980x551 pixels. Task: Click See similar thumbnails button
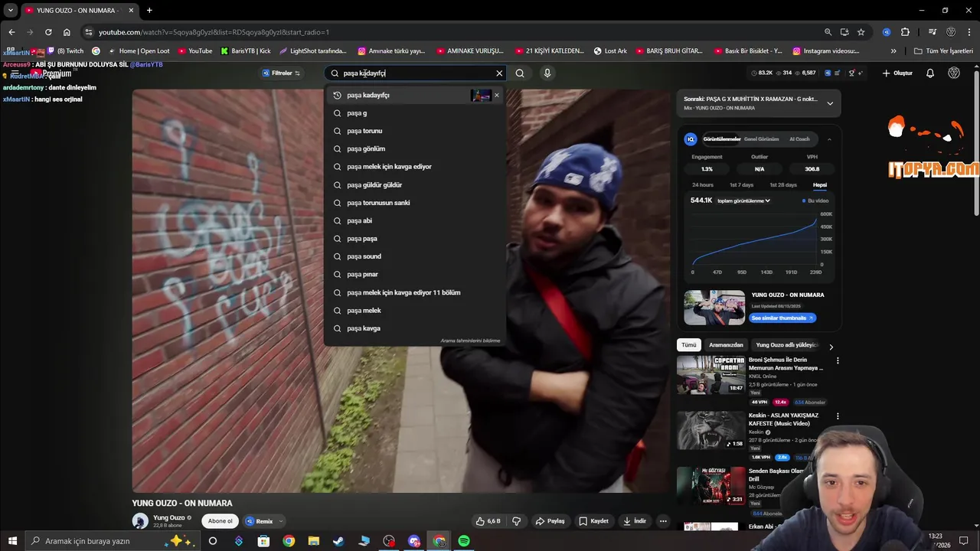pyautogui.click(x=782, y=318)
